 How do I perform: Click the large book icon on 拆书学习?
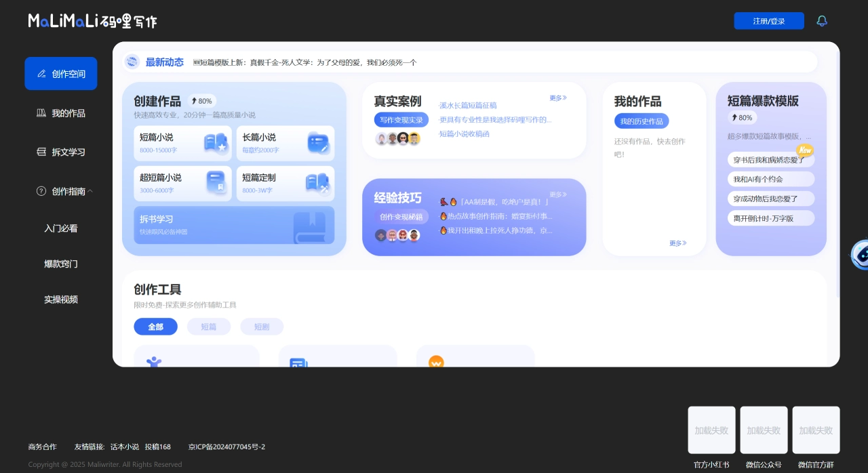(x=309, y=228)
